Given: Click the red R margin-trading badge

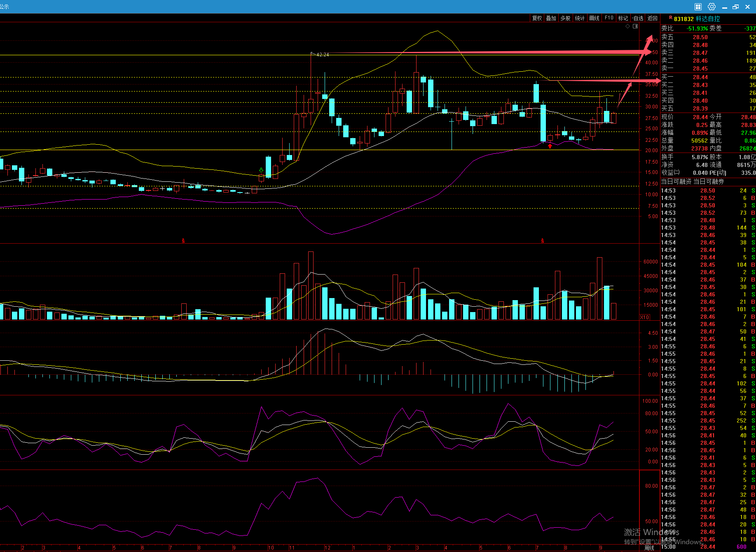Looking at the screenshot, I should (x=671, y=18).
